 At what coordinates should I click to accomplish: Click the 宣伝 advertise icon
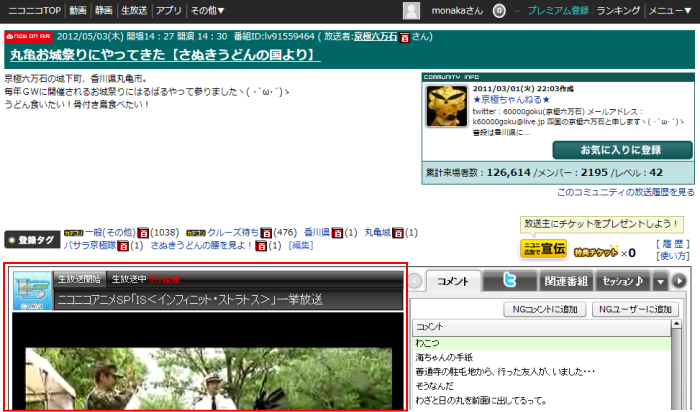(x=543, y=249)
